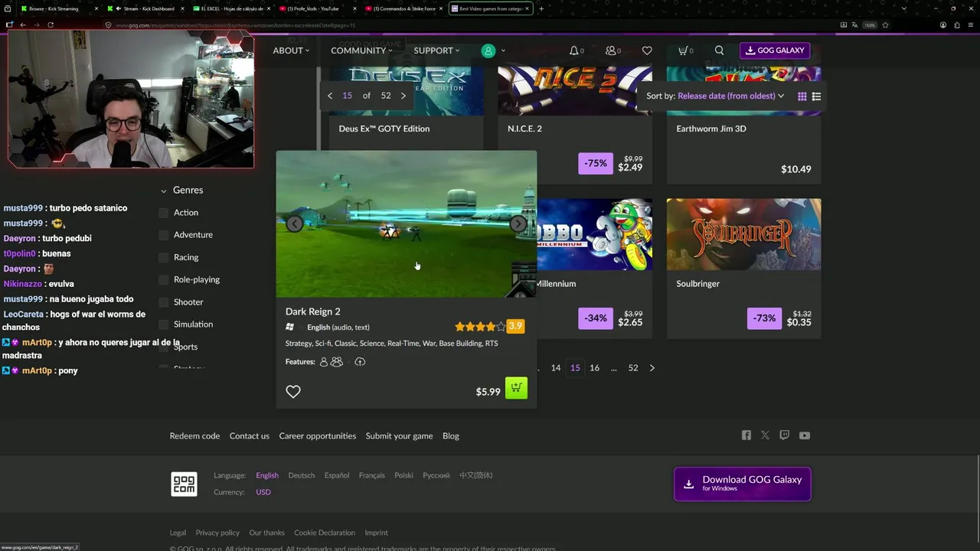Switch to list view layout
The image size is (980, 551).
[x=816, y=96]
